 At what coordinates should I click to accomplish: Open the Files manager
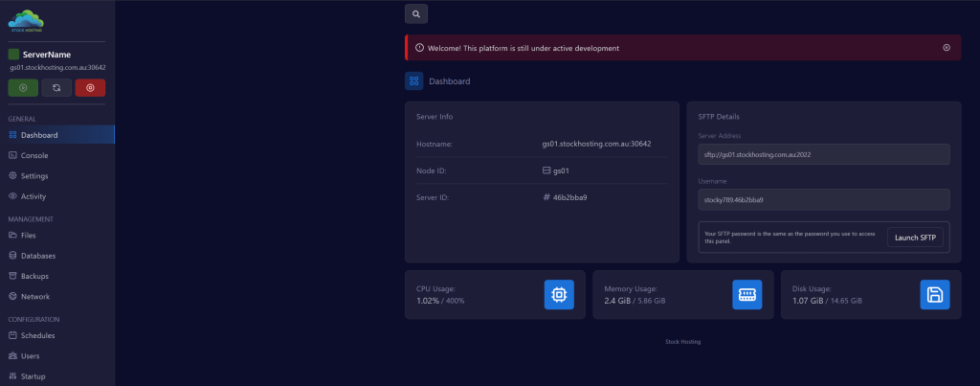(x=28, y=235)
